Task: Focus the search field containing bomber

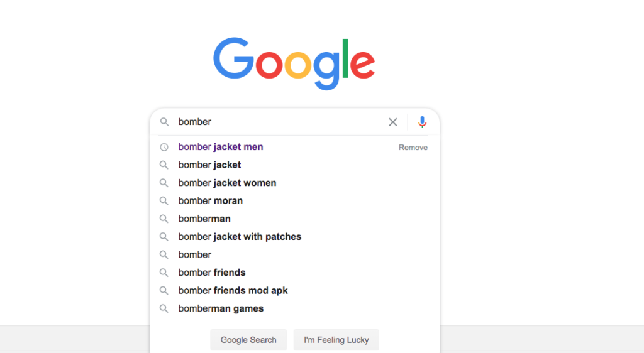Action: pos(279,122)
